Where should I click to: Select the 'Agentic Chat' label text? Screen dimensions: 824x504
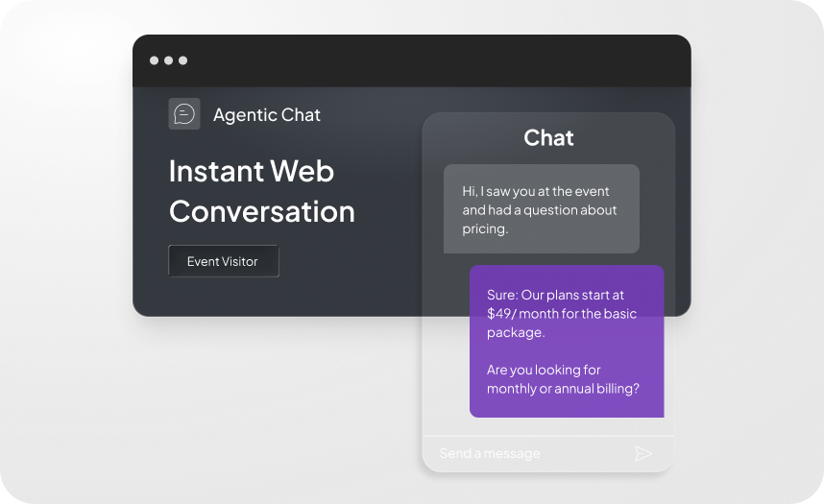(x=267, y=115)
